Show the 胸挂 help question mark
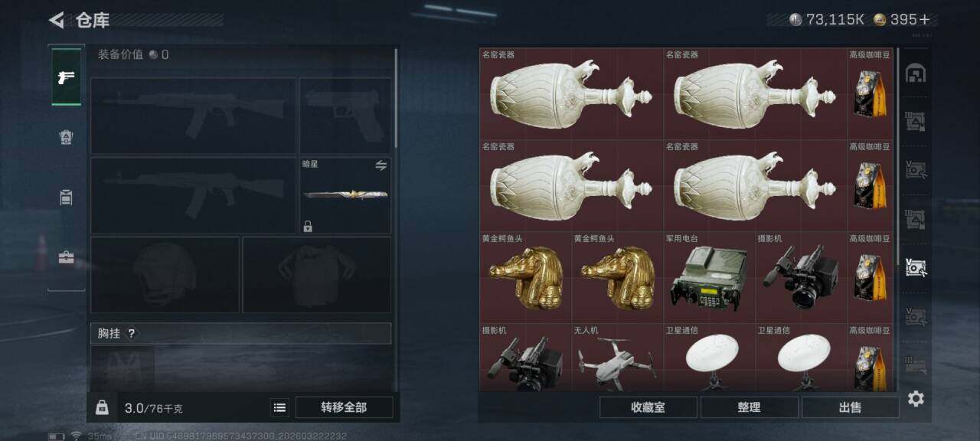Screen dimensions: 980x441 131,334
